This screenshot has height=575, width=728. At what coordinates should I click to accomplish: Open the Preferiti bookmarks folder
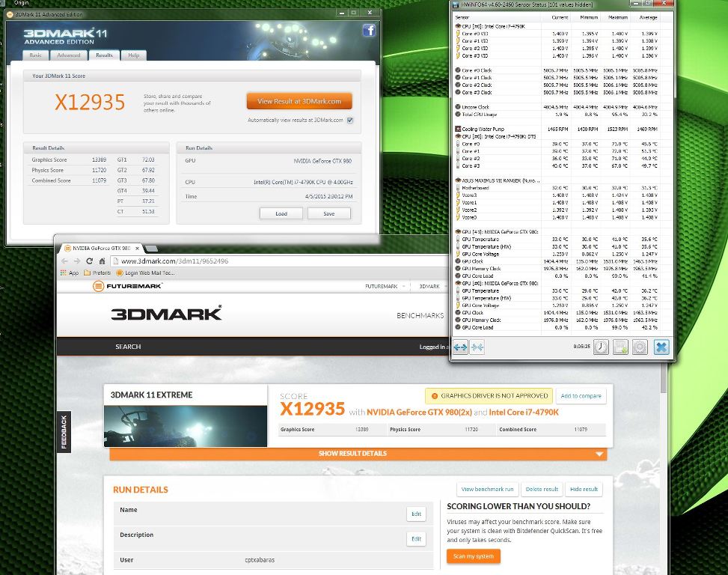[97, 273]
